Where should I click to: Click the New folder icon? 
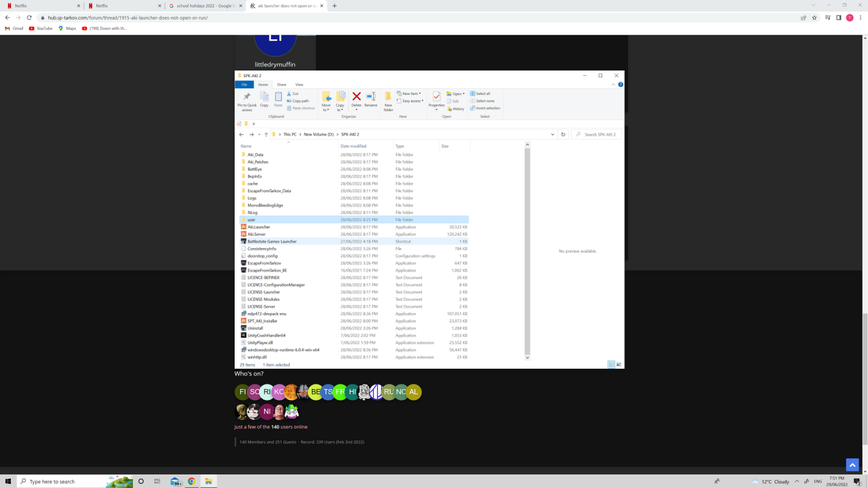coord(389,97)
